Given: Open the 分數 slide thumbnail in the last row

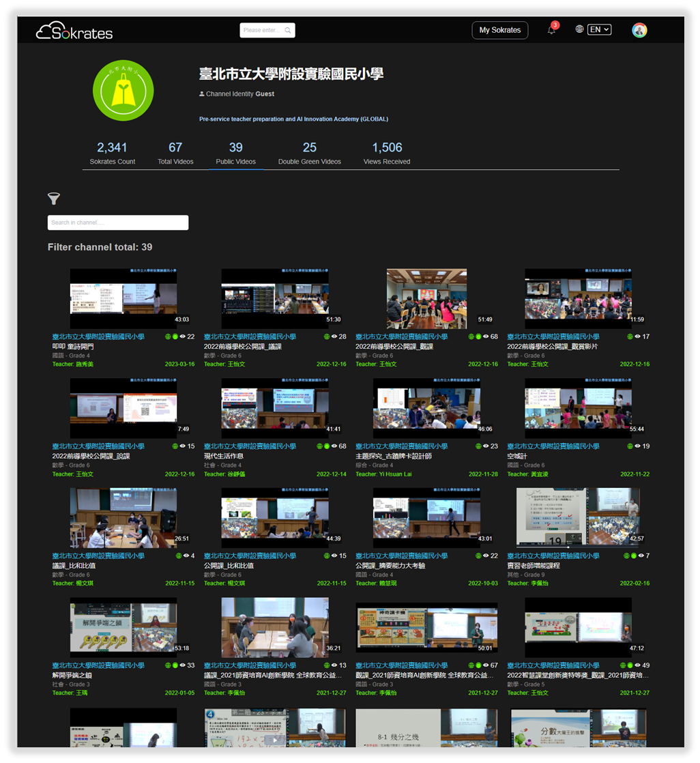Looking at the screenshot, I should (x=579, y=728).
